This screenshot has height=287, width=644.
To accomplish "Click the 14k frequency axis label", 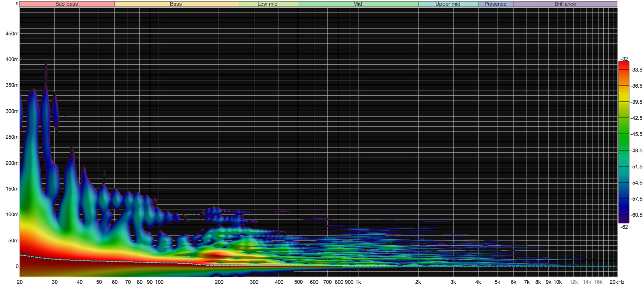I will 587,282.
